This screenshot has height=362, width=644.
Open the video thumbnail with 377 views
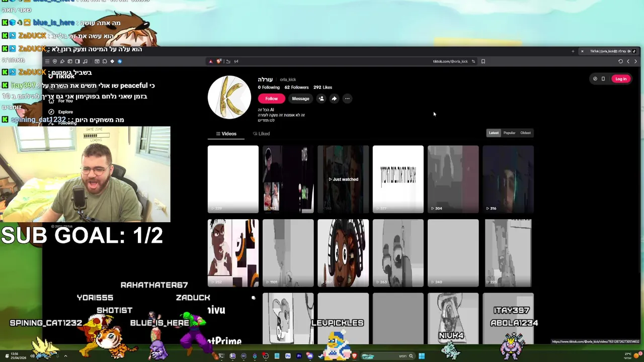(x=398, y=179)
